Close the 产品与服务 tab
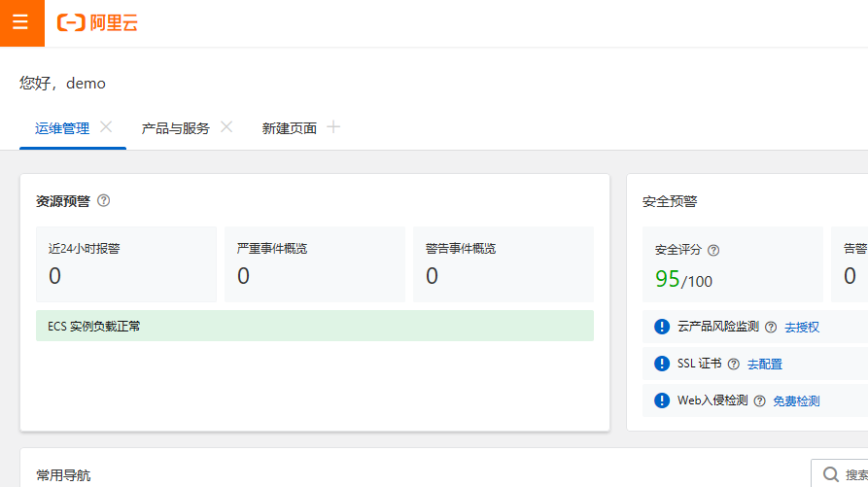 tap(226, 127)
